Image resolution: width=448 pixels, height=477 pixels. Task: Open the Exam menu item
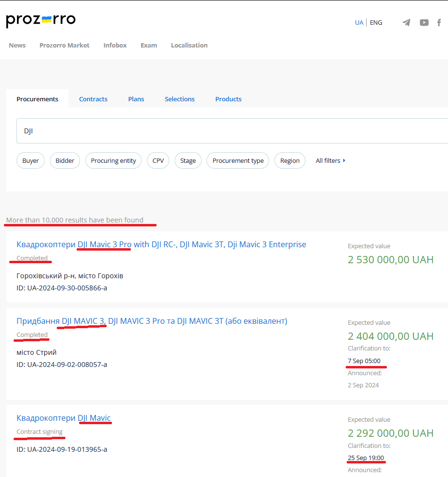tap(149, 46)
